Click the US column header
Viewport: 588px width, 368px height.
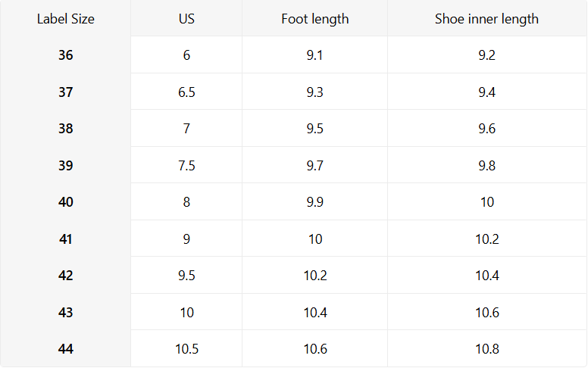coord(186,19)
